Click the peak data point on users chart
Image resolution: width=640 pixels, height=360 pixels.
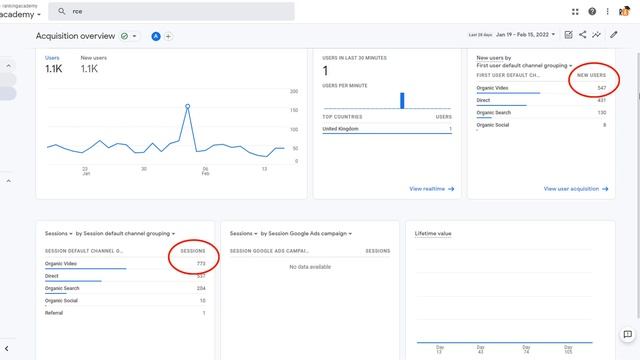pos(187,106)
